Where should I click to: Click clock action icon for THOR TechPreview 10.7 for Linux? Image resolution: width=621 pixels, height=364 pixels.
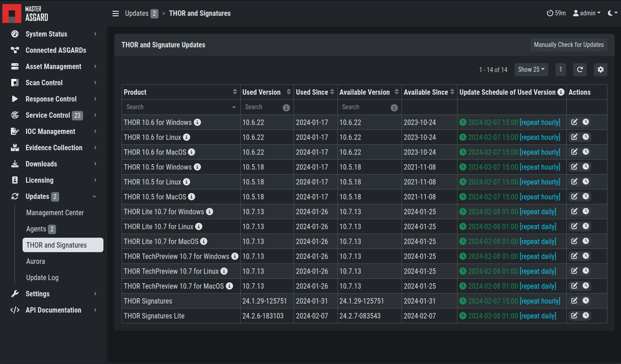pos(586,271)
